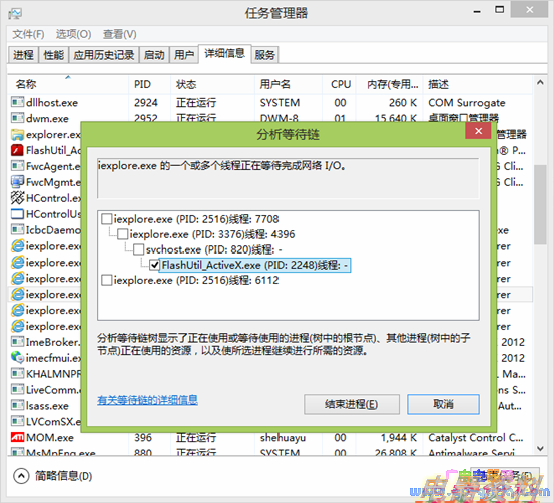Switch to the 服务 tab
The image size is (554, 503).
265,55
